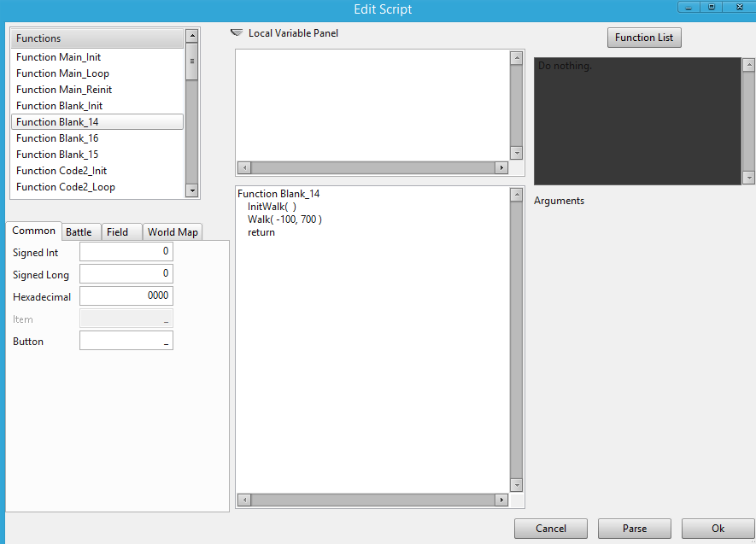Select Function Blank_14 in list
The width and height of the screenshot is (756, 544).
pos(97,122)
